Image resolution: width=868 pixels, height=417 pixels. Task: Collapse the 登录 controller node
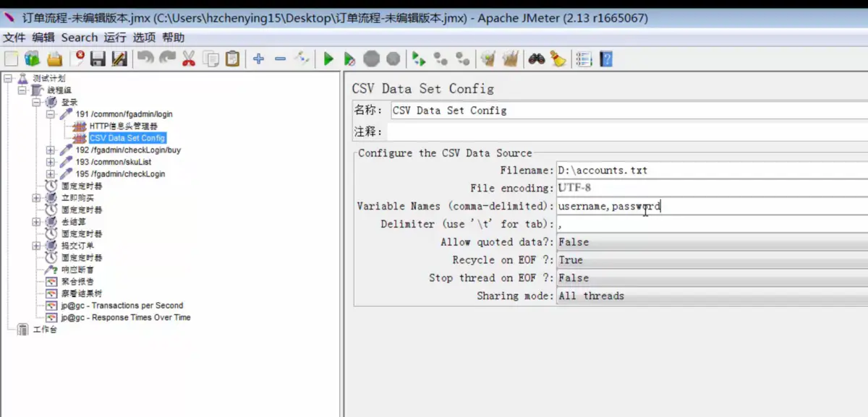(x=37, y=102)
